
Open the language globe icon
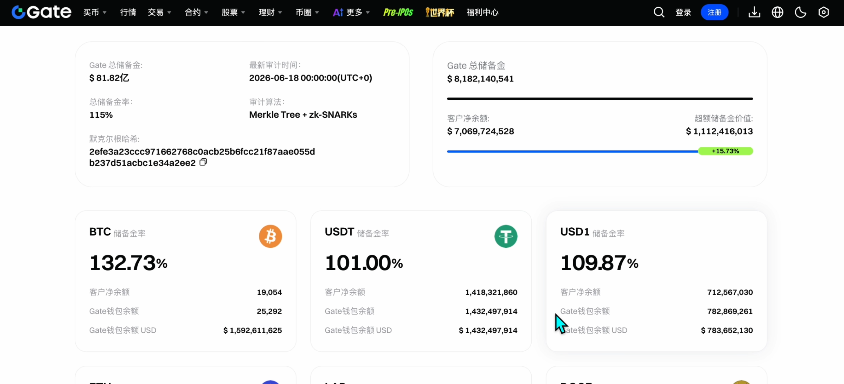pyautogui.click(x=777, y=12)
